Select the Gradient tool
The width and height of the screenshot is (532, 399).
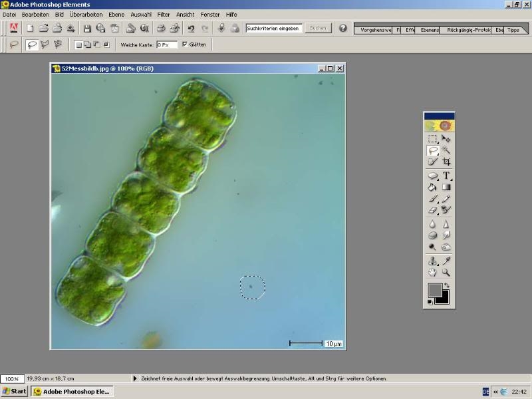446,187
